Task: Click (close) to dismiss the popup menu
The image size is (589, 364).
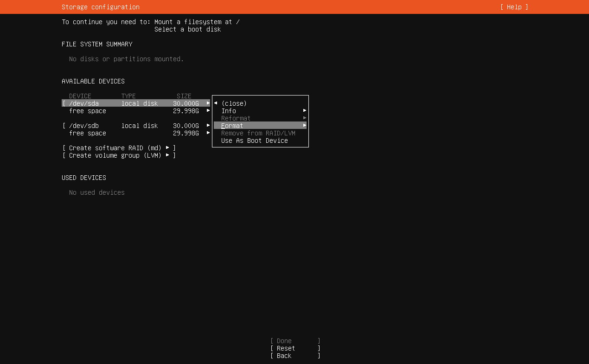Action: pyautogui.click(x=234, y=103)
